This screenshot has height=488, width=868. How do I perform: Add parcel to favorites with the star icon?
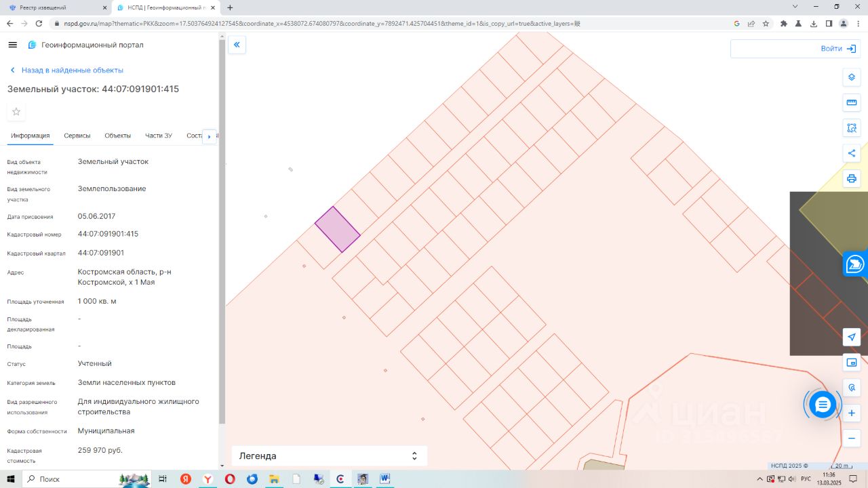(x=16, y=112)
